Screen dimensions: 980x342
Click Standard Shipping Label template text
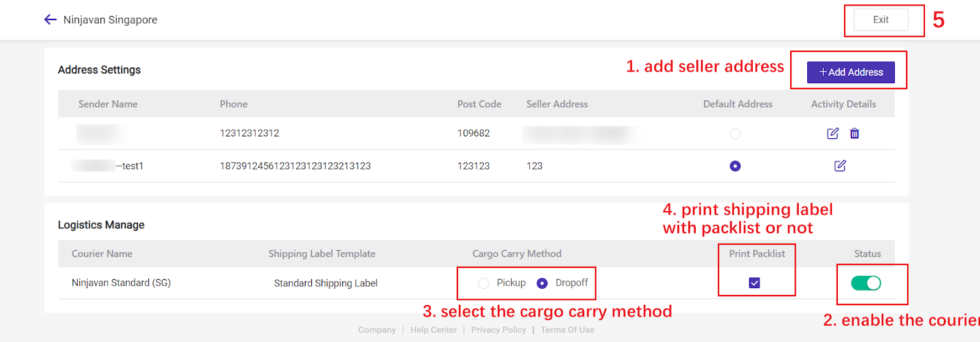click(325, 283)
